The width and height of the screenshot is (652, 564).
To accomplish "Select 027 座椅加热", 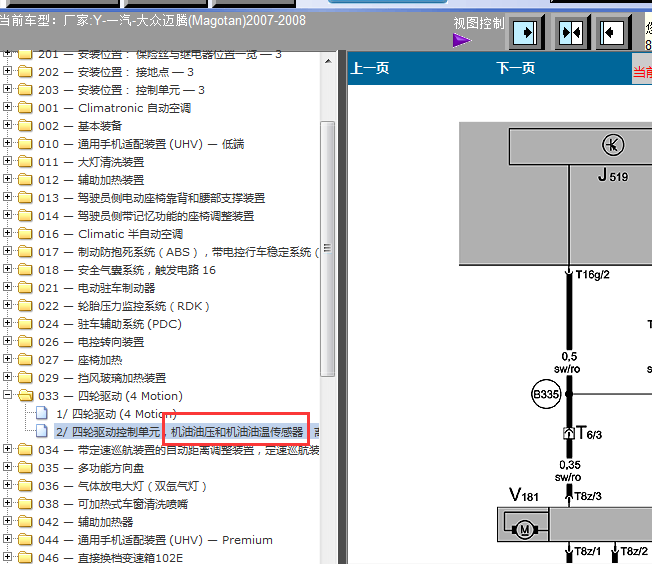I will tap(80, 360).
